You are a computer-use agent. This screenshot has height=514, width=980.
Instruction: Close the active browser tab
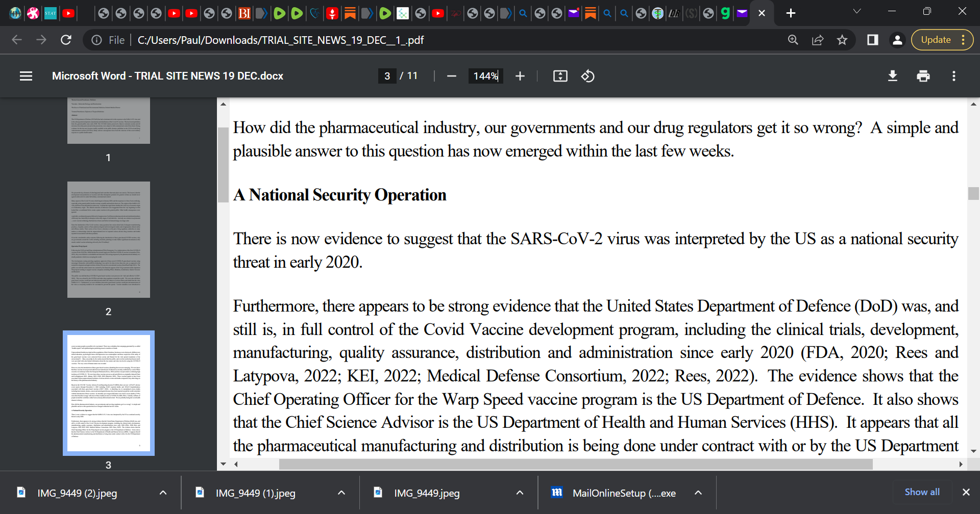point(762,13)
